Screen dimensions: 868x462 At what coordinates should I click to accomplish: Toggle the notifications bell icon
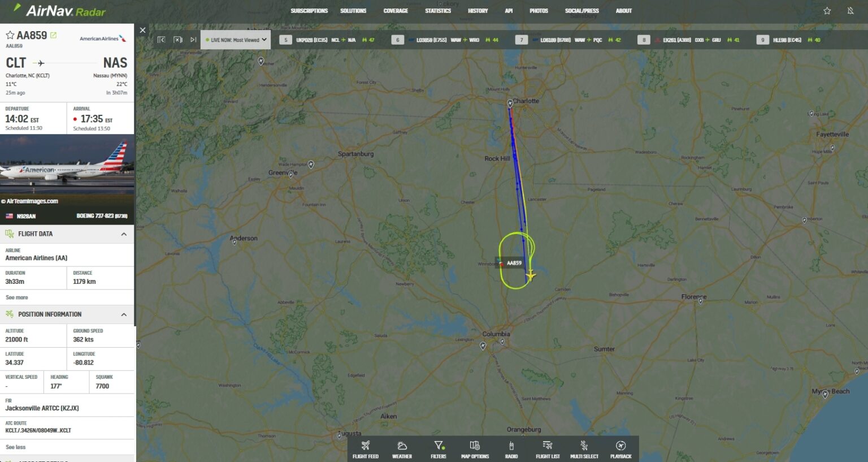pos(850,11)
